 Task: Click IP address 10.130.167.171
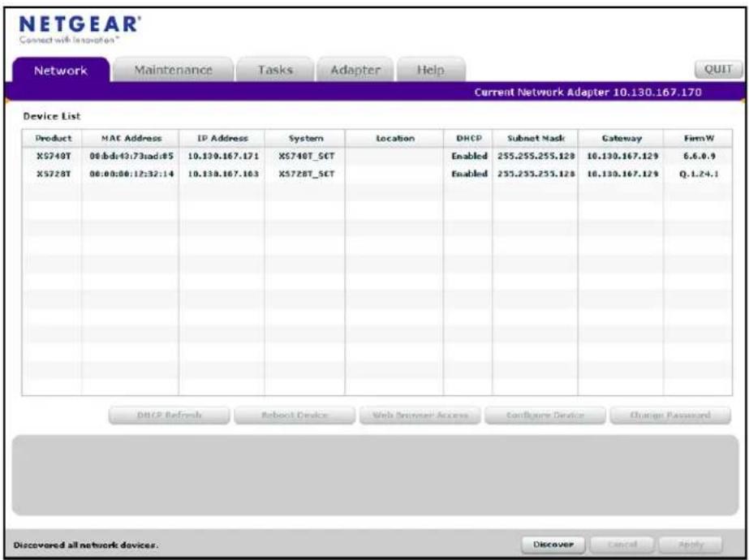point(223,157)
